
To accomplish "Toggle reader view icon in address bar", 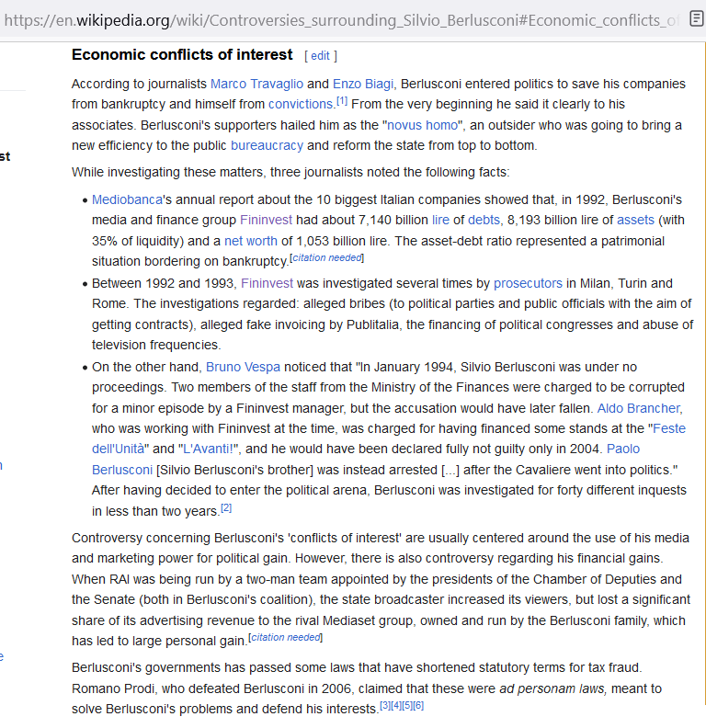I will pyautogui.click(x=696, y=18).
